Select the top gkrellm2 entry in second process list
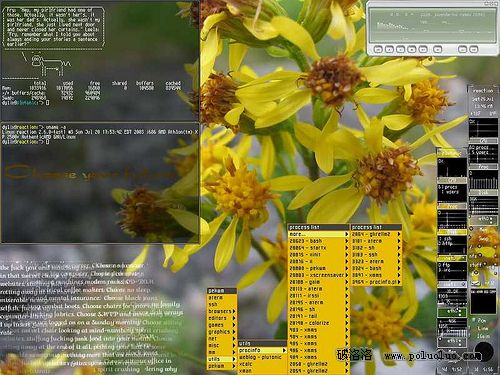This screenshot has width=500, height=375. coord(376,234)
